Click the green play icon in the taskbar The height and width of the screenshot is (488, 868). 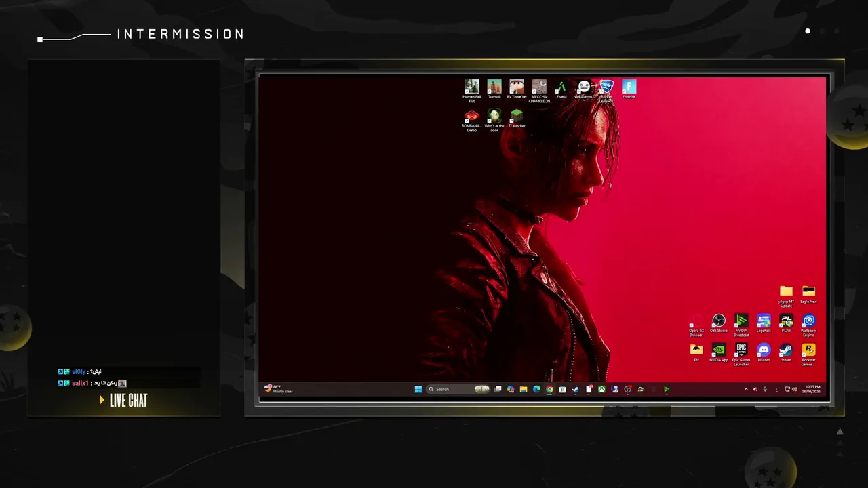pyautogui.click(x=667, y=389)
